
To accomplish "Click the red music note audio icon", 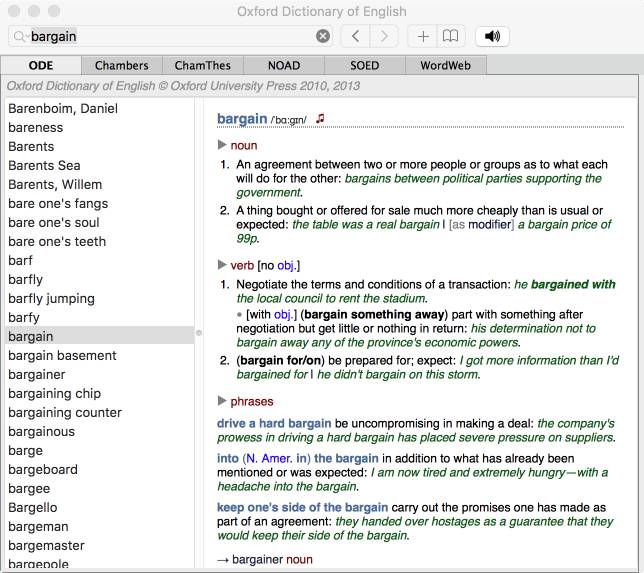I will (x=320, y=119).
